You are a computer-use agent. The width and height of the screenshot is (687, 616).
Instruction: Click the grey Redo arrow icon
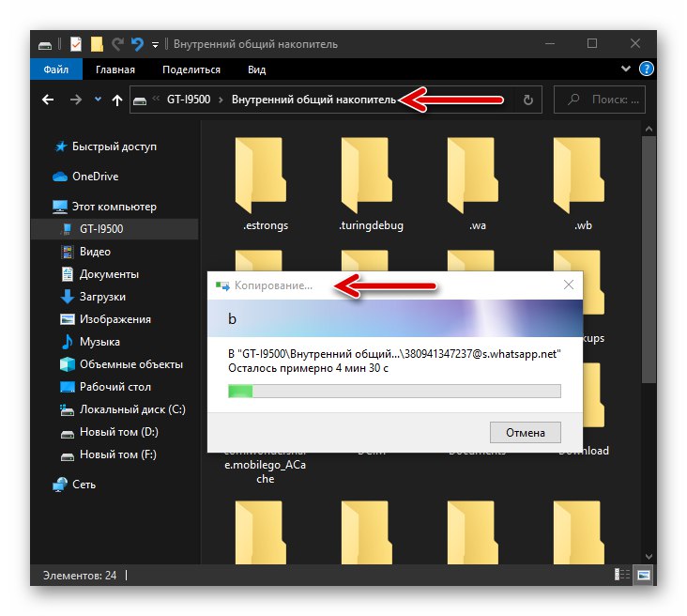pyautogui.click(x=117, y=44)
